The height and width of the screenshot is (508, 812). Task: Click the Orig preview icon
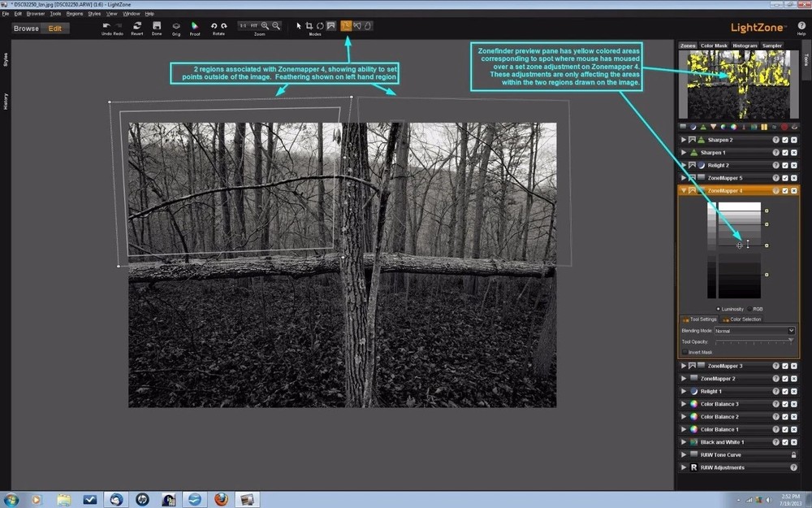pos(176,25)
